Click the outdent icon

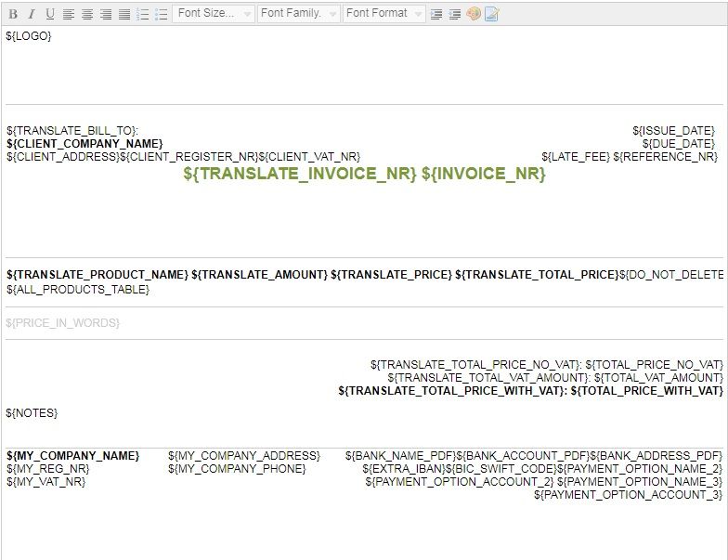coord(436,14)
